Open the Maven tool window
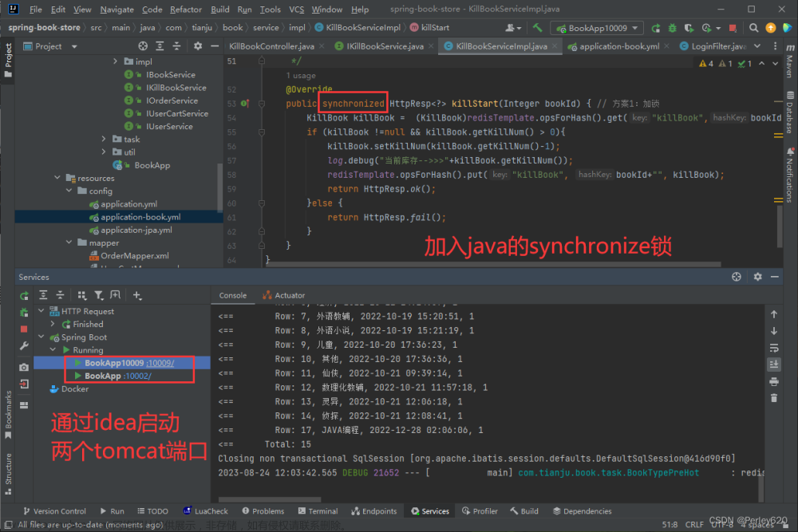Image resolution: width=798 pixels, height=532 pixels. [x=790, y=61]
